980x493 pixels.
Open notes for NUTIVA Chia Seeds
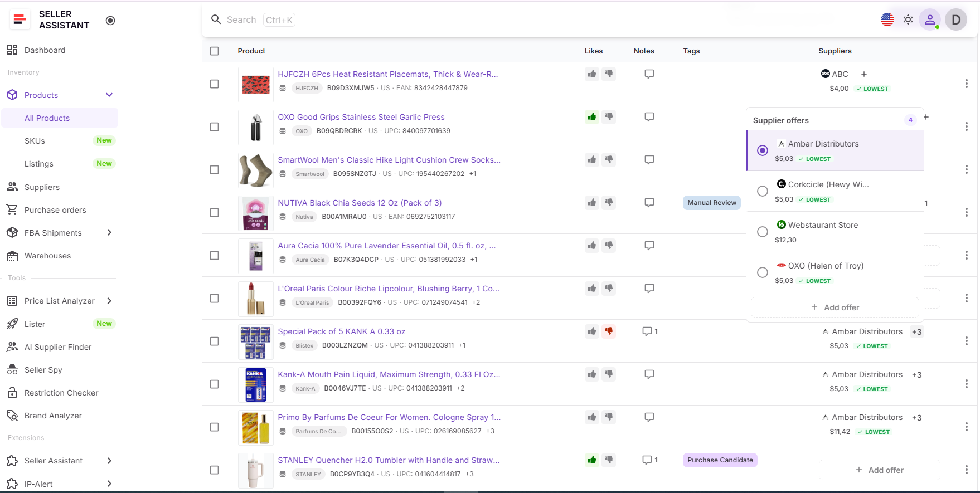click(649, 202)
